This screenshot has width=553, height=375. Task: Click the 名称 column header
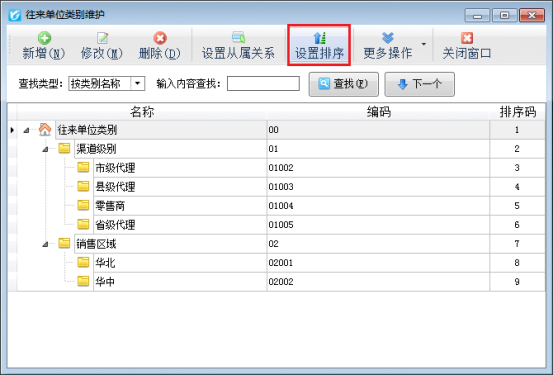(x=142, y=112)
